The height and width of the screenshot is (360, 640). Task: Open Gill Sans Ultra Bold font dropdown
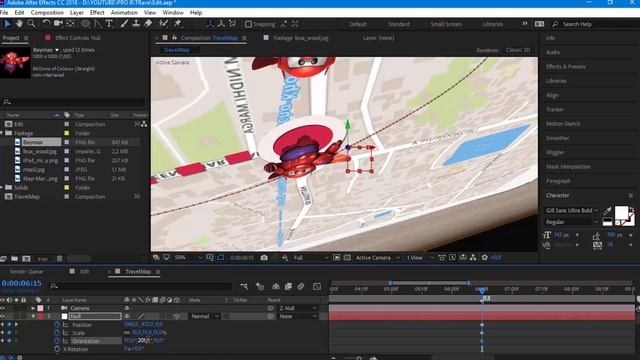[x=571, y=211]
